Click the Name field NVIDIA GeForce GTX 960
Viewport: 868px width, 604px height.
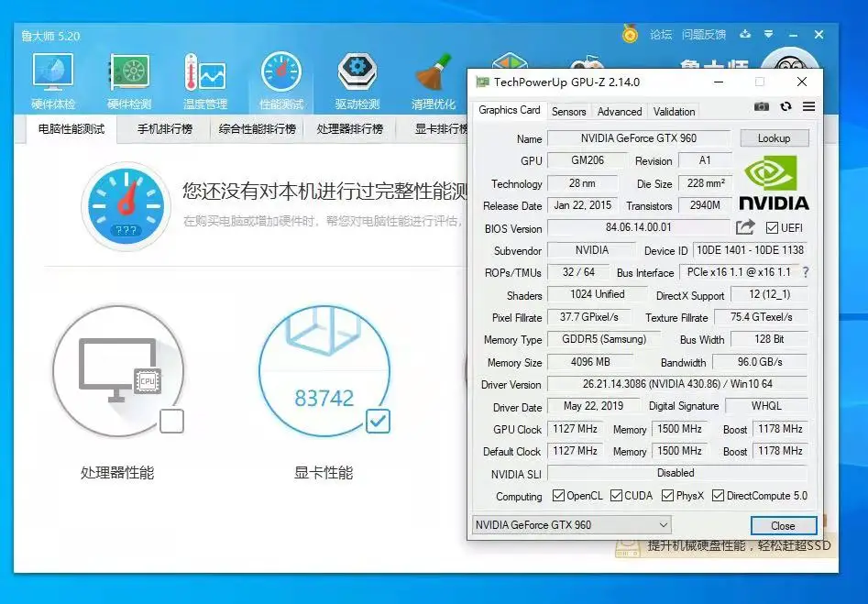[x=639, y=138]
